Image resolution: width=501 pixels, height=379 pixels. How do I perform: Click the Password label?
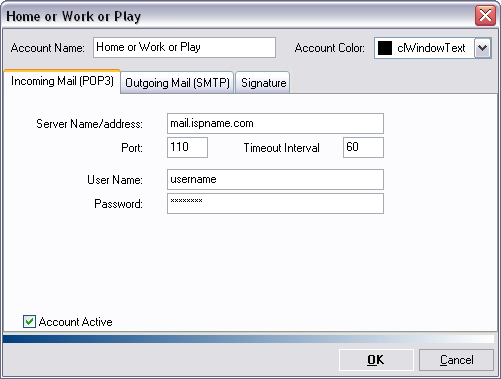118,204
